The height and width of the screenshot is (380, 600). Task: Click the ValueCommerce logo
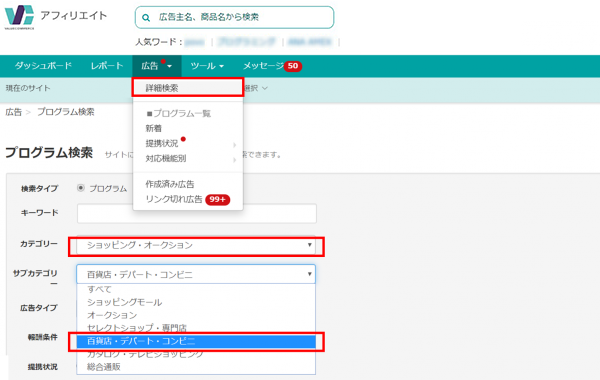(20, 17)
